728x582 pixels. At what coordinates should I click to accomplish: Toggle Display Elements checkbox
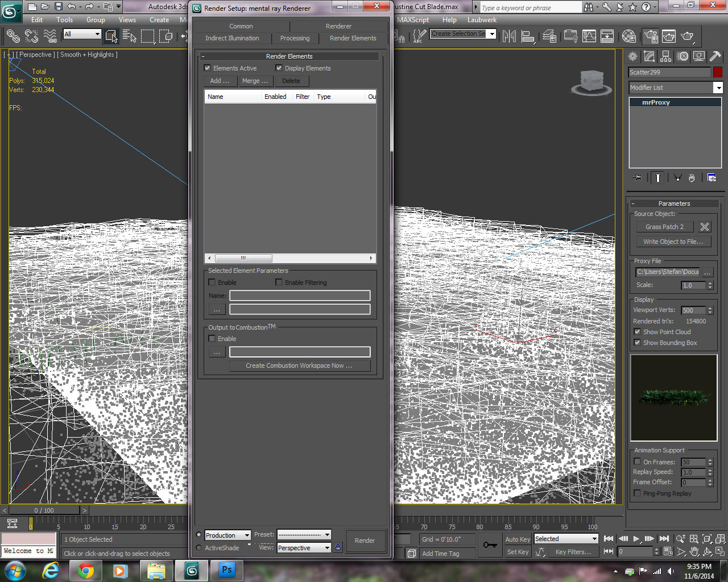279,68
